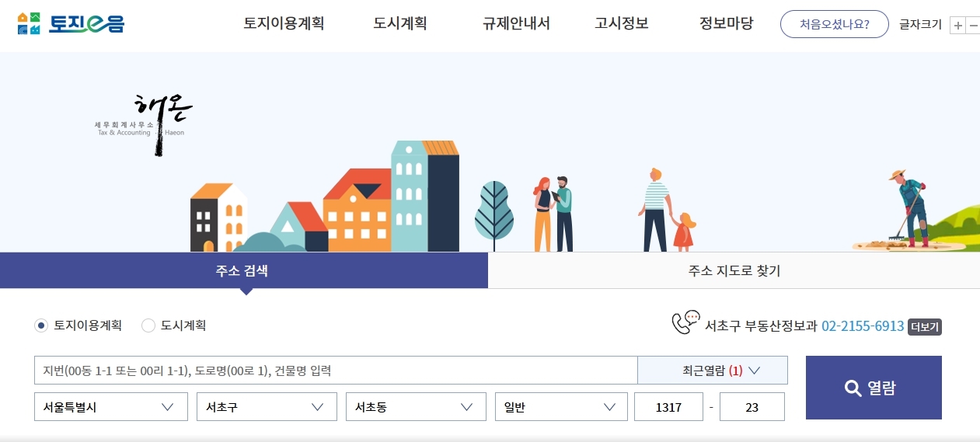
Task: Click the 토지e음 site logo
Action: (71, 23)
